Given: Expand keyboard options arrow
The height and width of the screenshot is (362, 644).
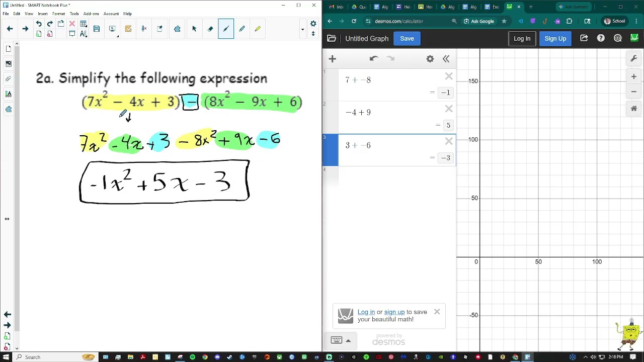Looking at the screenshot, I should (x=348, y=341).
